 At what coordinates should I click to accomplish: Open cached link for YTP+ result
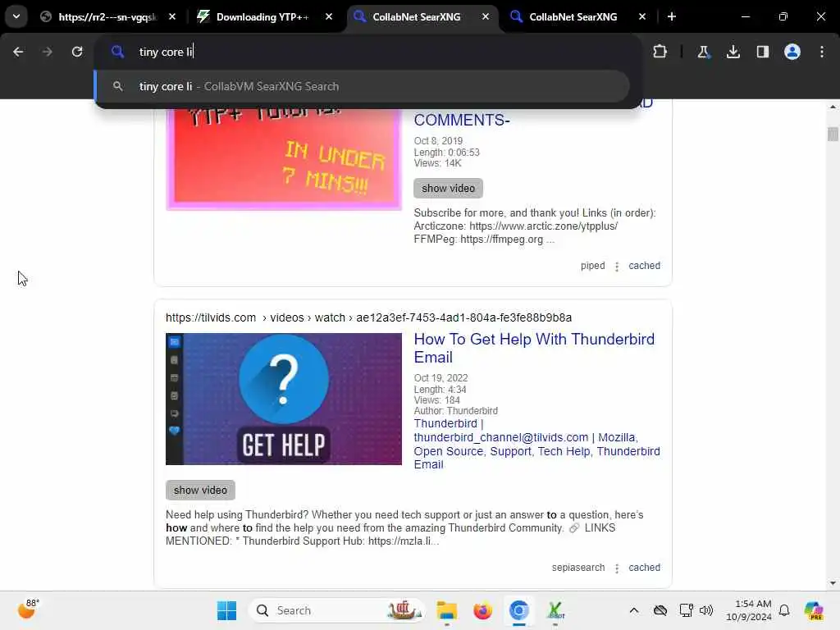pyautogui.click(x=644, y=266)
